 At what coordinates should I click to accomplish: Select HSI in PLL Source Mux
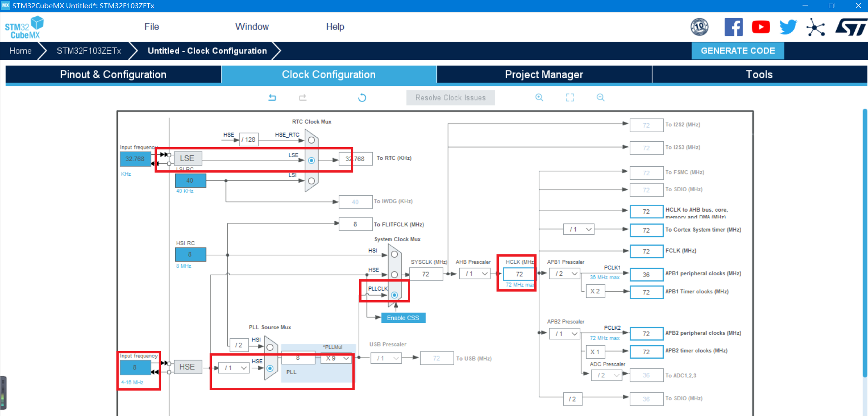(270, 347)
